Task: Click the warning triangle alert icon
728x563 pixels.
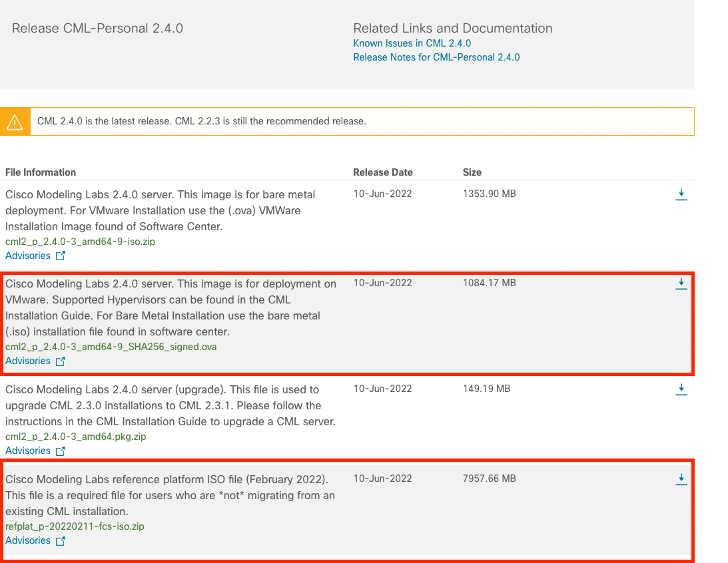Action: [15, 122]
